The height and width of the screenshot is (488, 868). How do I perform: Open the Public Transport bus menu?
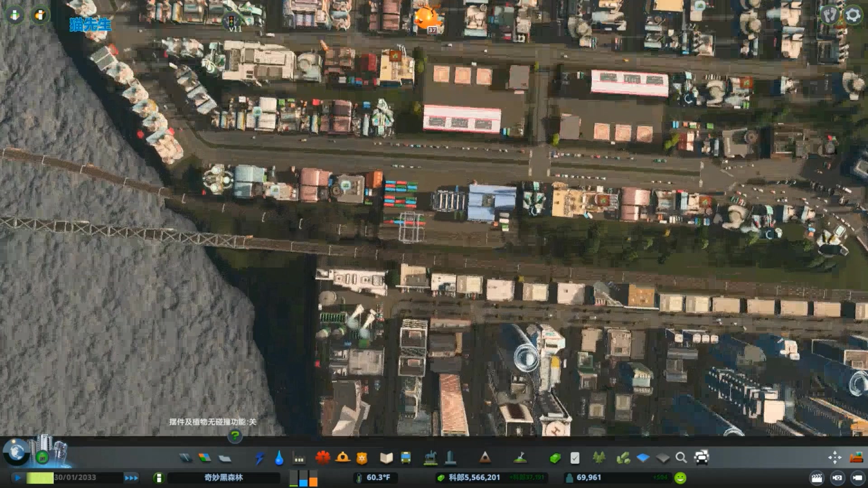(x=406, y=458)
